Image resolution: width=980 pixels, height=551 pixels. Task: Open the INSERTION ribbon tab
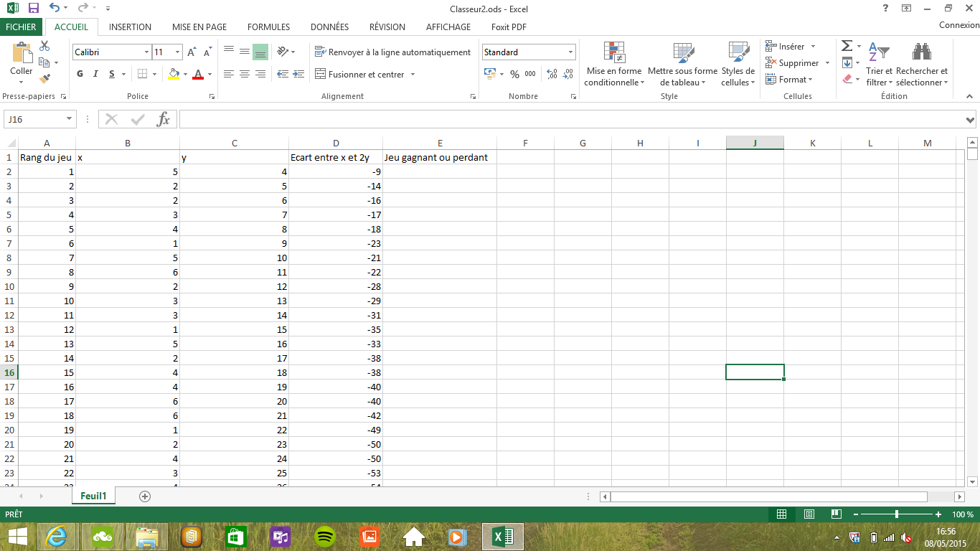(x=130, y=27)
